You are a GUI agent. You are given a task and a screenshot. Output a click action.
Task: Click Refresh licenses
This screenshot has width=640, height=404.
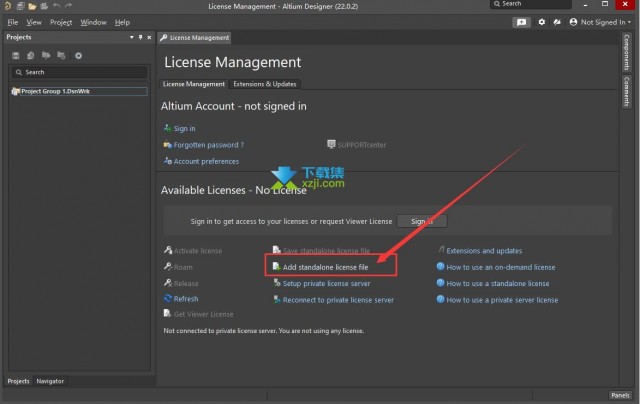(186, 299)
